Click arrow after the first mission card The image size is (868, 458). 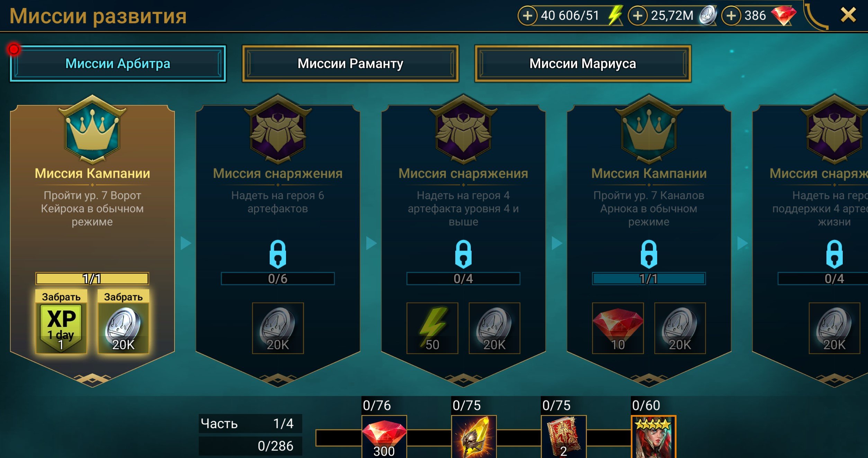[186, 243]
